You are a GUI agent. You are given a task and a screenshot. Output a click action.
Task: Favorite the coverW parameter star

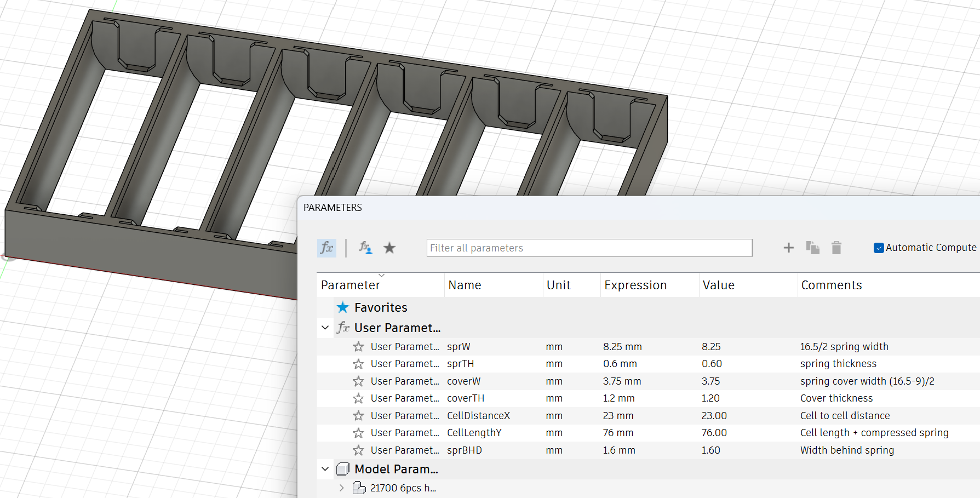[x=358, y=381]
